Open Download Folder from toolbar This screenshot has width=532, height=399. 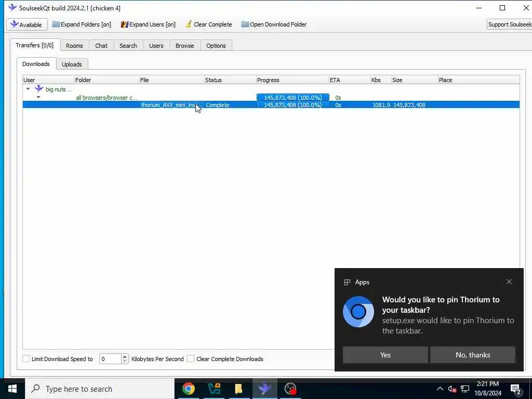274,24
